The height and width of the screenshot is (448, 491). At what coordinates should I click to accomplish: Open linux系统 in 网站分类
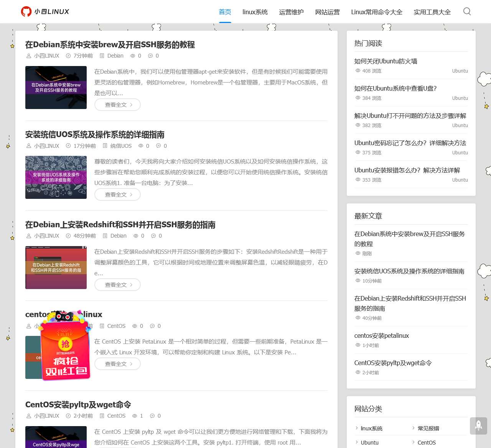[372, 428]
